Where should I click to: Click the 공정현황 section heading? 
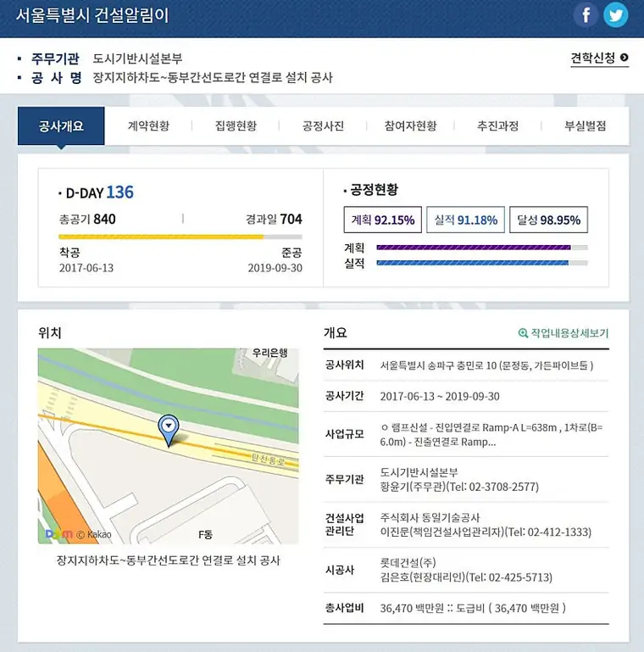[374, 190]
